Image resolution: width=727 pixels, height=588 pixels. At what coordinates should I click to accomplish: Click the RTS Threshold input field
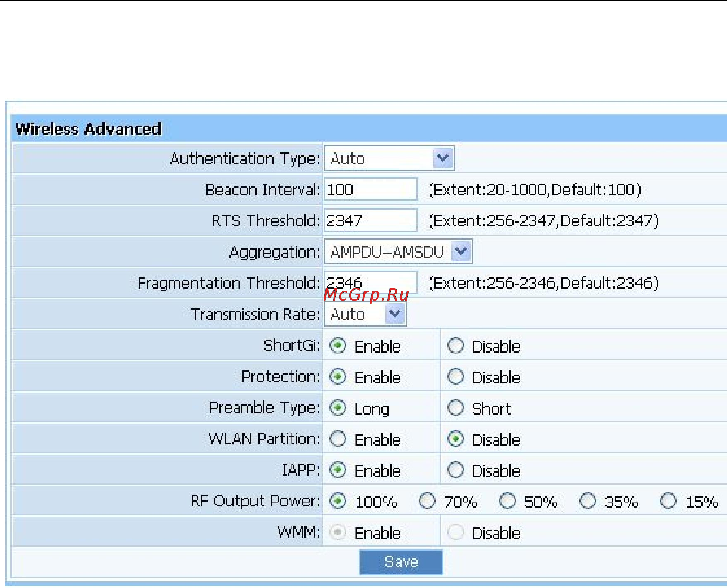(371, 221)
